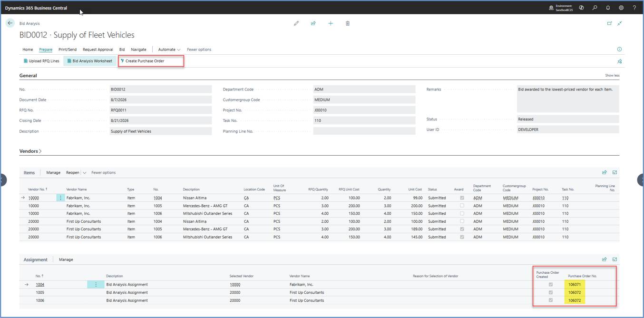
Task: Go back using the back arrow
Action: coord(10,23)
